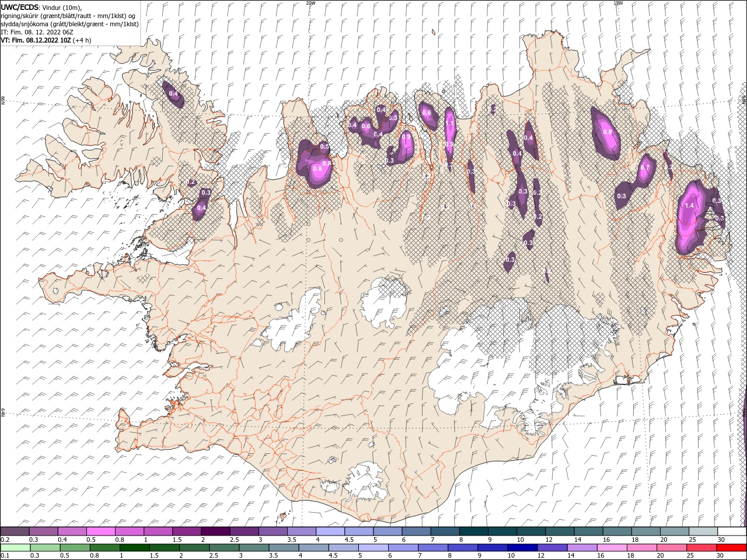The width and height of the screenshot is (747, 560).
Task: Click the bright red 30 lower legend swatch
Action: [732, 548]
